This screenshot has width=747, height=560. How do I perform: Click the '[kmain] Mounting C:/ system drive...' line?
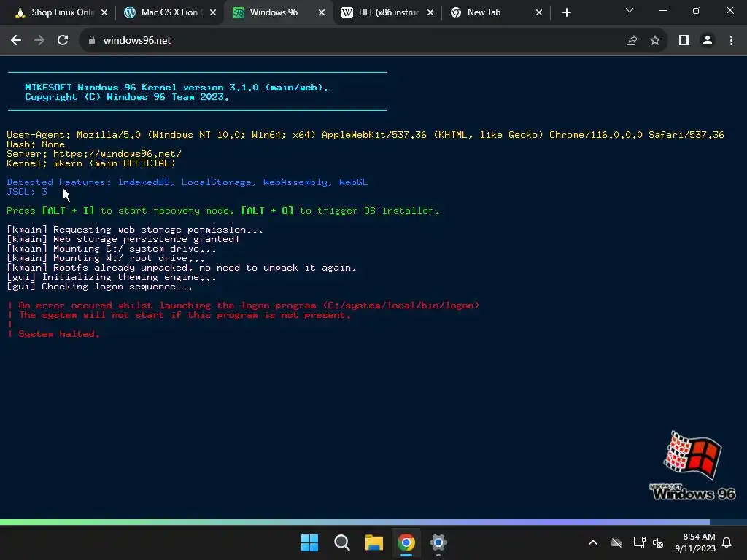[111, 249]
